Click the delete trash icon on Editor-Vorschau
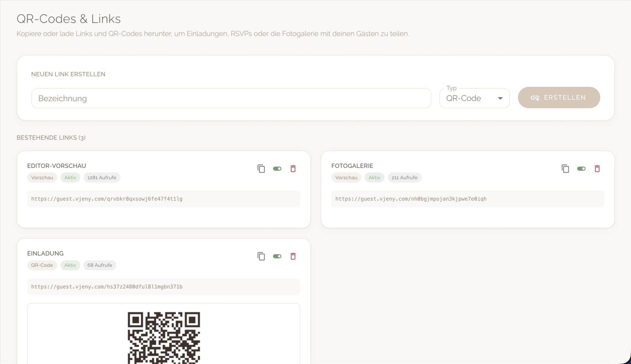The image size is (631, 364). pyautogui.click(x=293, y=169)
